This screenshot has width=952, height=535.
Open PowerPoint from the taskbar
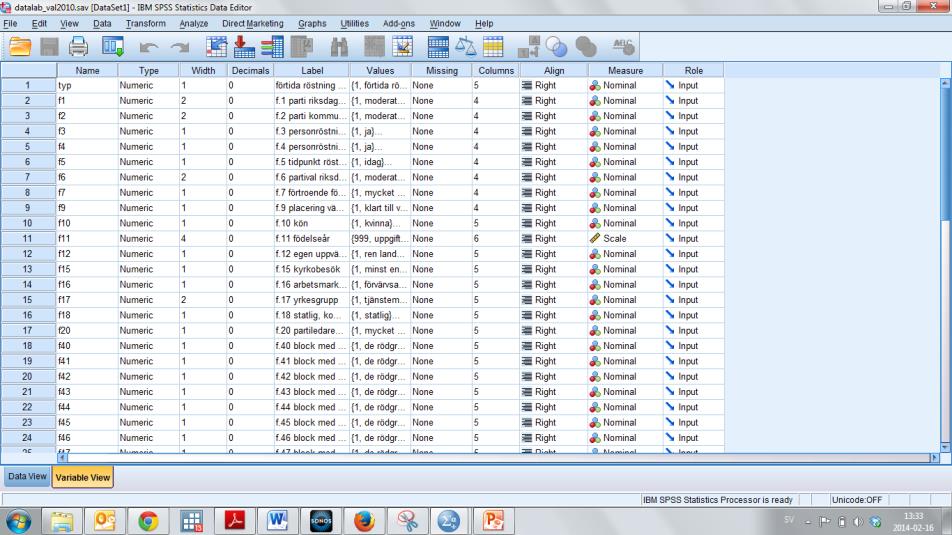point(493,521)
